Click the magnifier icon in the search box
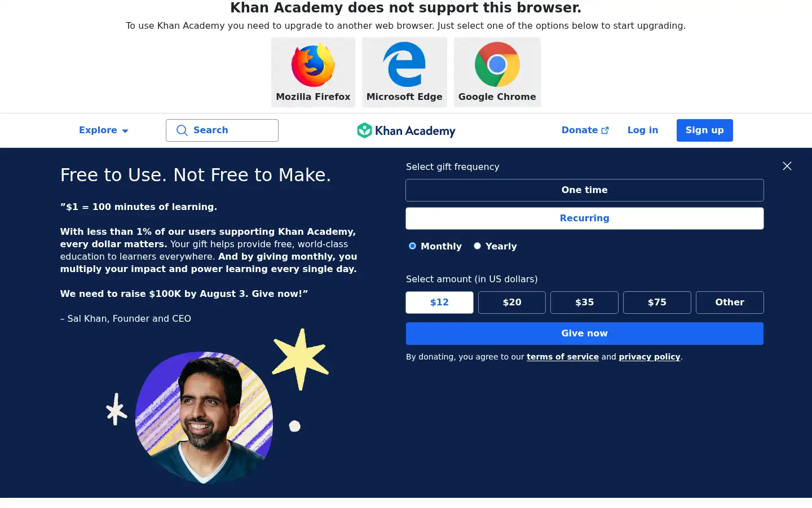This screenshot has height=508, width=812. point(182,130)
